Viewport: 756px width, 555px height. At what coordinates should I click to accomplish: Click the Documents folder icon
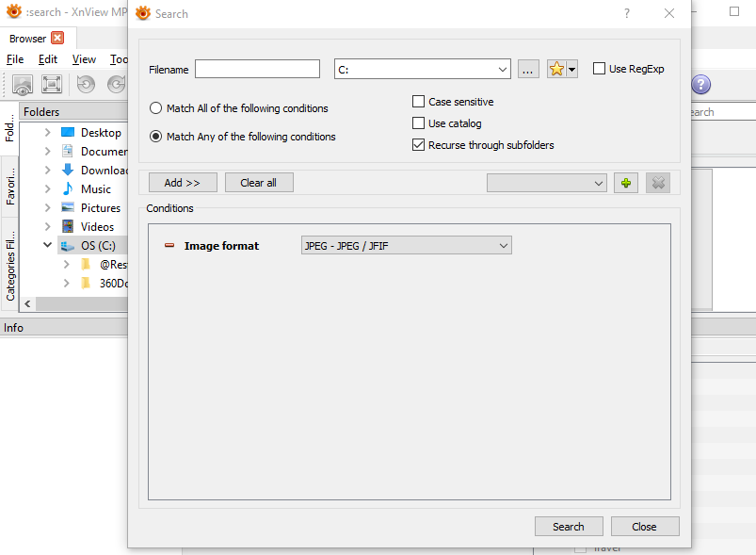click(x=68, y=151)
